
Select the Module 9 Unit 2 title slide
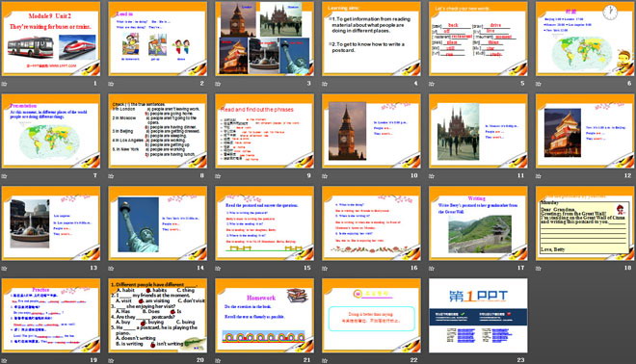click(x=51, y=39)
